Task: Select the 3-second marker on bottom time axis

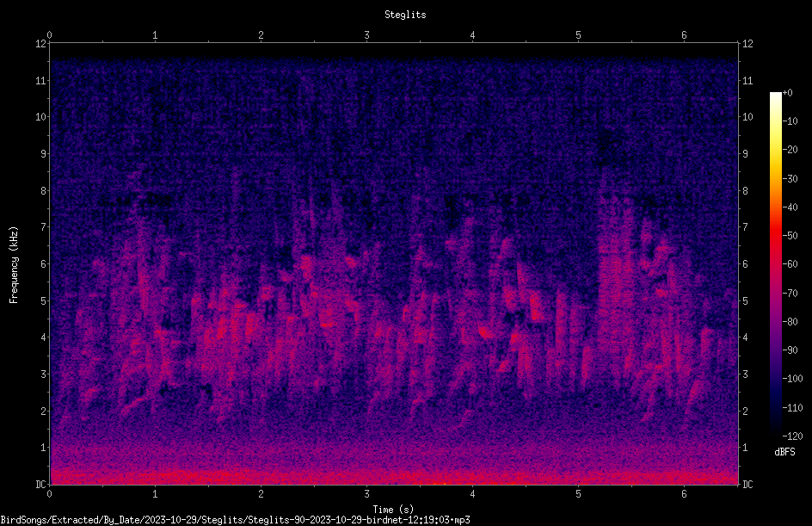Action: coord(366,494)
